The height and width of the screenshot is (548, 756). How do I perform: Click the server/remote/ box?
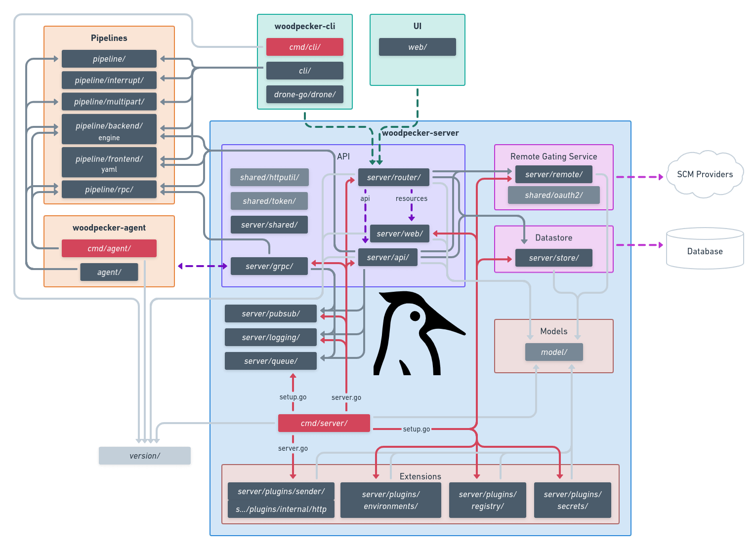(x=554, y=174)
